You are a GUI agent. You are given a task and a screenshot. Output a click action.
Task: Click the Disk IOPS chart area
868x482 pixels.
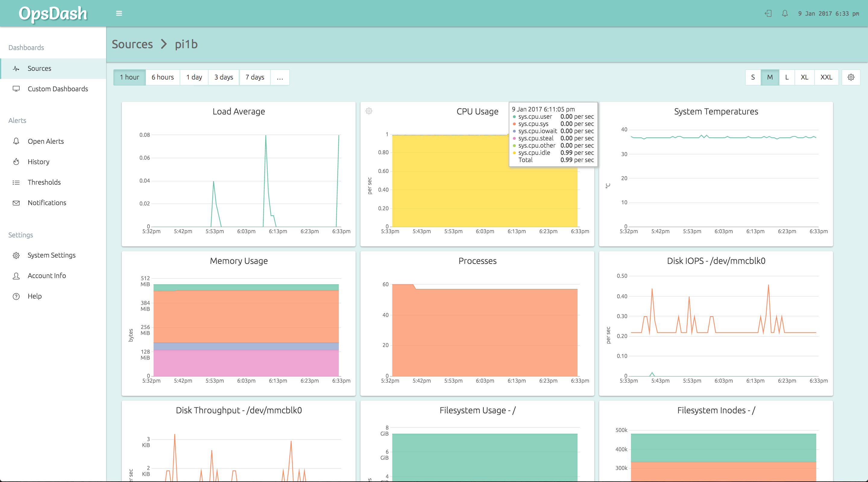click(x=723, y=326)
